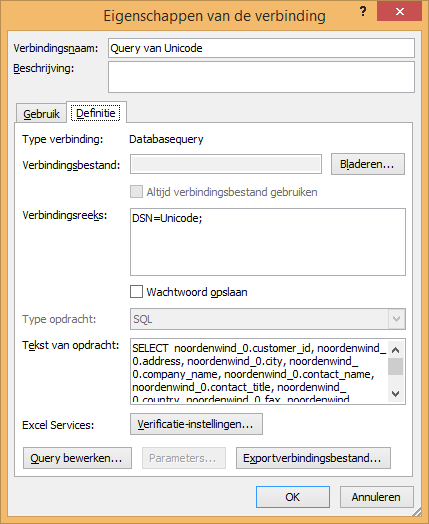This screenshot has width=429, height=524.
Task: Click the Type verbinding label
Action: [x=62, y=139]
